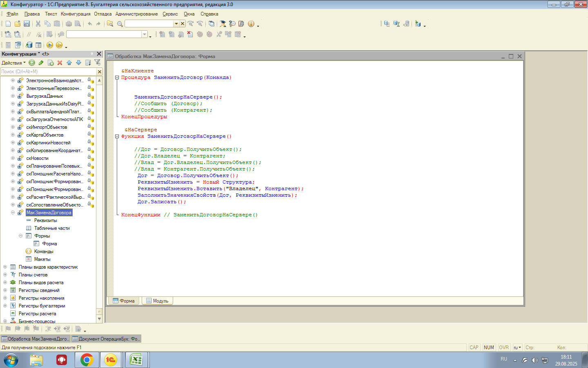
Task: Cut selection with the scissors icon
Action: tap(38, 24)
